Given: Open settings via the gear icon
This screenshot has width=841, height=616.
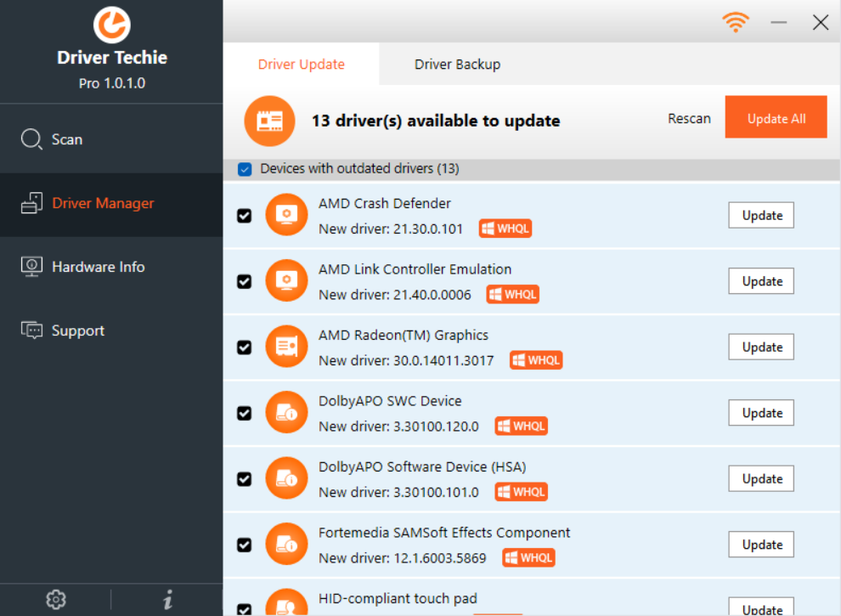Looking at the screenshot, I should click(56, 599).
